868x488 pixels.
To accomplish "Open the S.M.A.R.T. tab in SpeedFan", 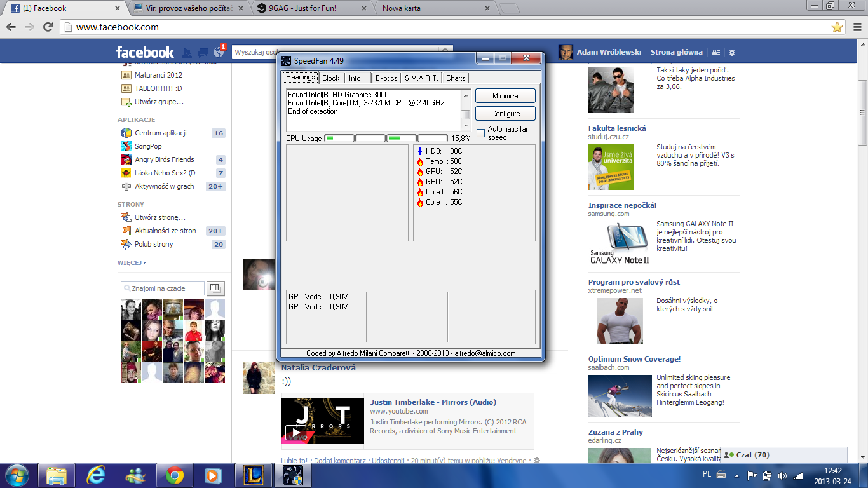I will click(x=421, y=78).
